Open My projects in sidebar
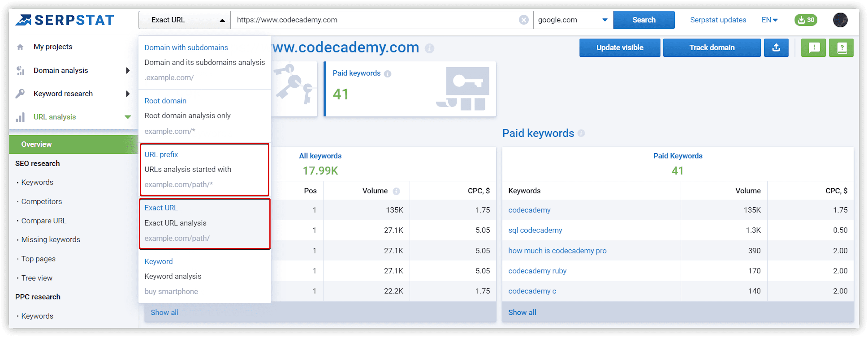Screen dimensions: 868x337 [53, 47]
